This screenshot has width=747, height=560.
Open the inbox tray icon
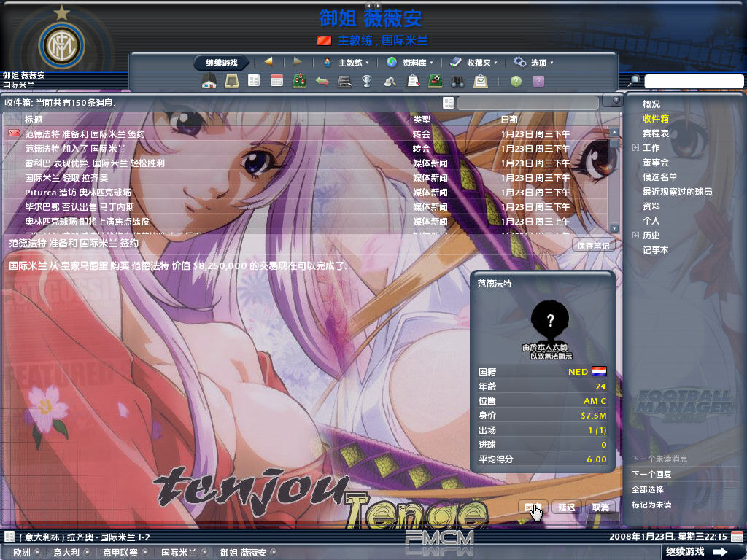(x=231, y=82)
